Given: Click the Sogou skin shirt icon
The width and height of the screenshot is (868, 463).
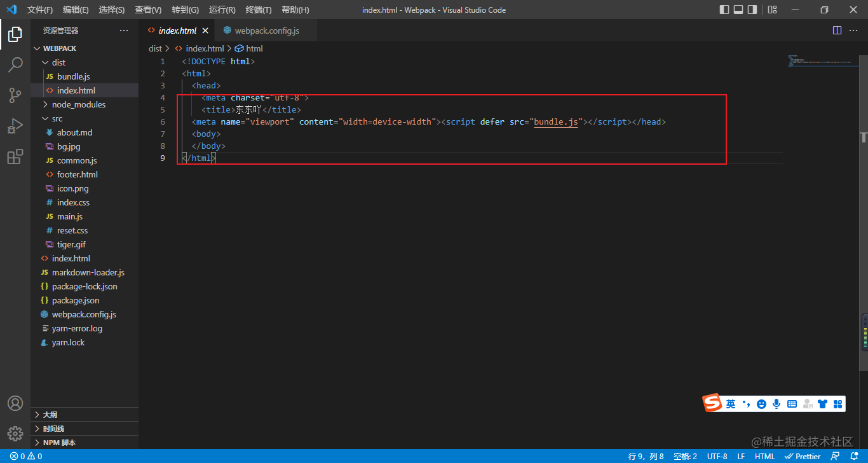Looking at the screenshot, I should (x=823, y=404).
